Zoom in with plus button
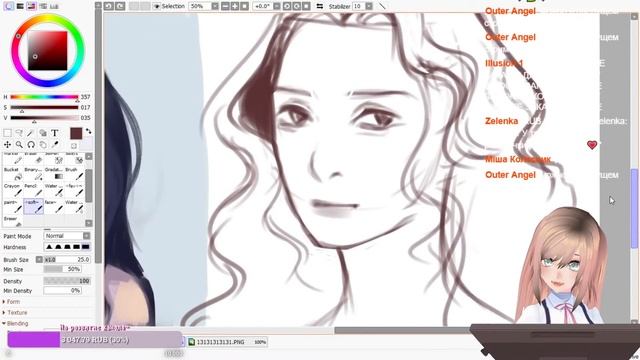This screenshot has width=640, height=360. 235,6
